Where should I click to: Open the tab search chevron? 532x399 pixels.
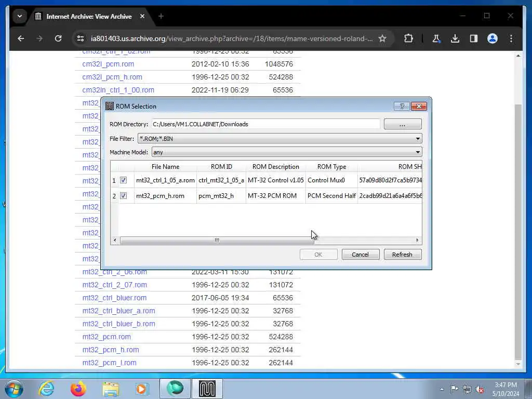coord(20,16)
